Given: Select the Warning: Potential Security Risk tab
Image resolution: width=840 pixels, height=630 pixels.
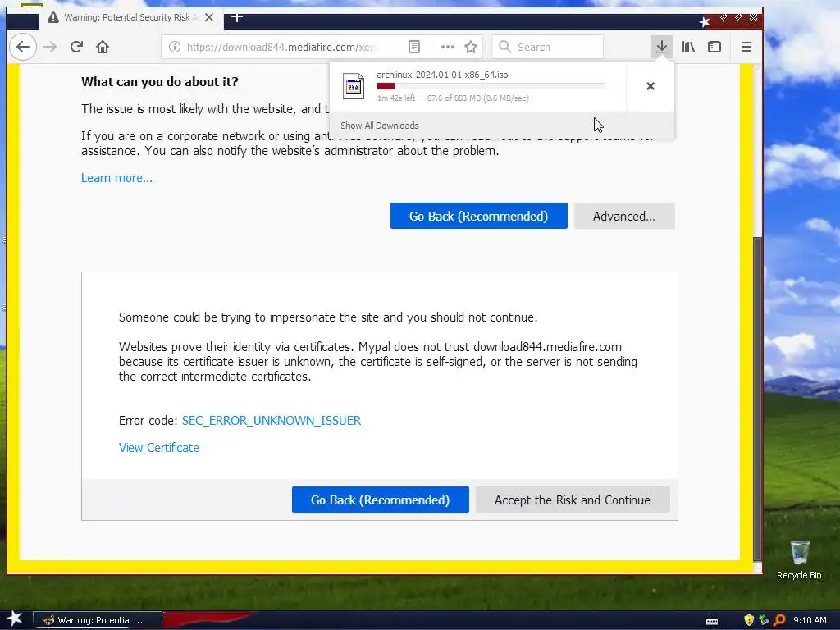Looking at the screenshot, I should 130,17.
